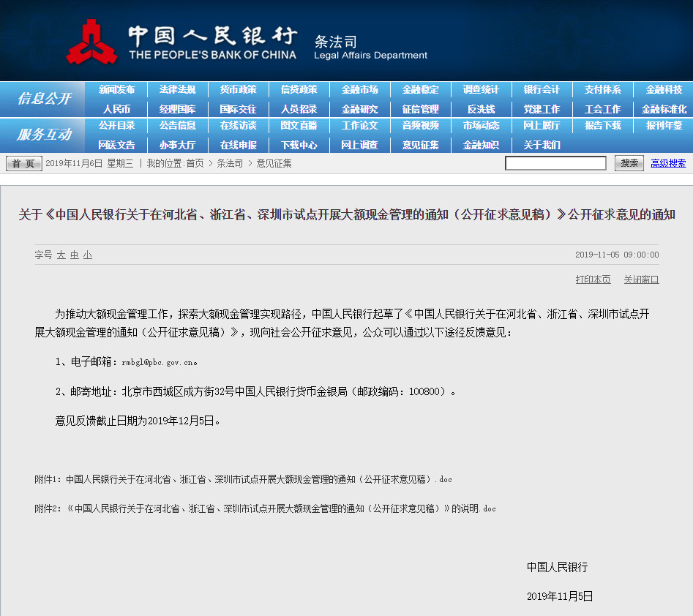Visit 意见征集 menu page
The height and width of the screenshot is (616, 693).
[420, 145]
